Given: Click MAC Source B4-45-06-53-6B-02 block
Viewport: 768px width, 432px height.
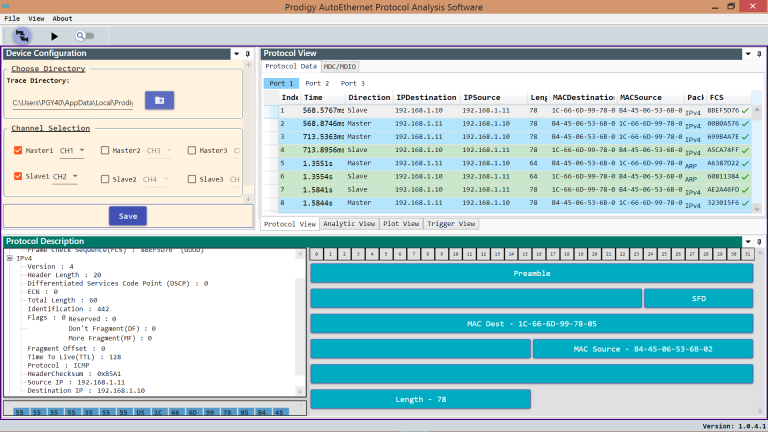Looking at the screenshot, I should coord(643,349).
